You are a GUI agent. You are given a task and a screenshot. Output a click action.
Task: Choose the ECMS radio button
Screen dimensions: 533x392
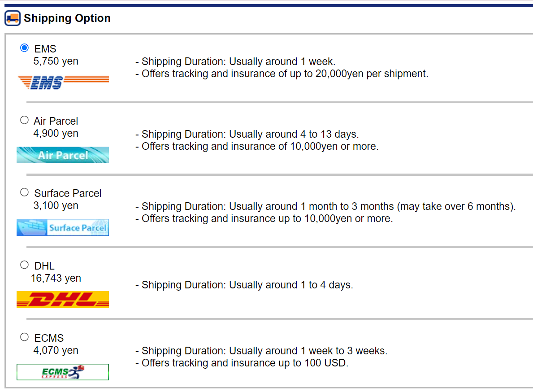(x=25, y=337)
